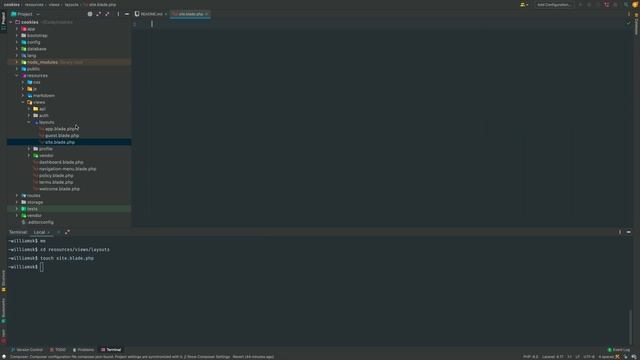This screenshot has height=360, width=640.
Task: Open the Version Control tool window
Action: click(x=27, y=350)
